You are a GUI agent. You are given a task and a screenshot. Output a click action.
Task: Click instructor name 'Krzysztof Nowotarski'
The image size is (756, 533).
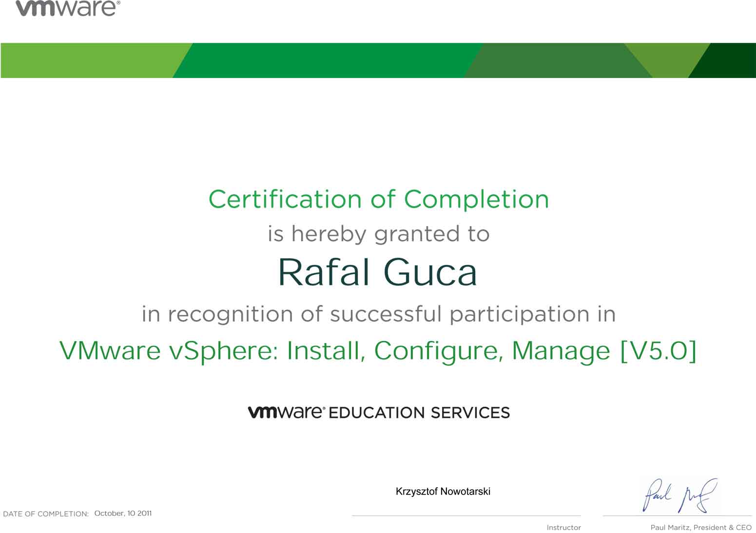[443, 492]
